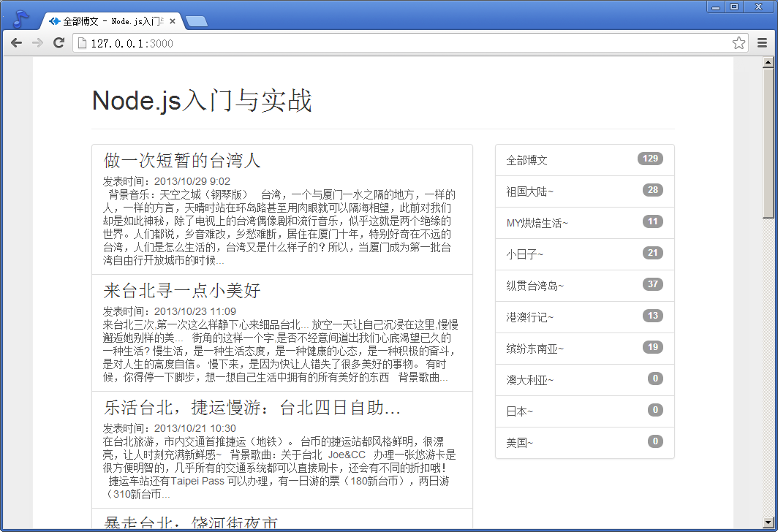Reload the page with refresh icon
778x532 pixels.
pos(59,43)
